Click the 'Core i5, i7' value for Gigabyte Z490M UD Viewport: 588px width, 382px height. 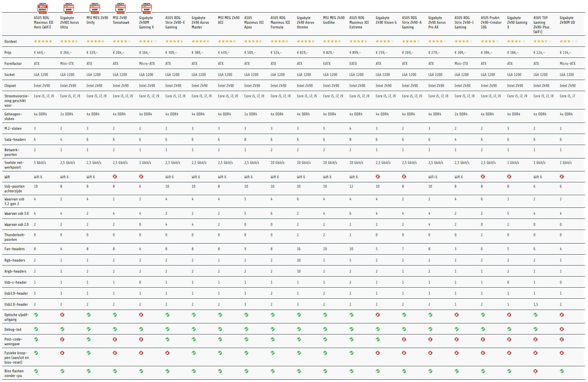pyautogui.click(x=568, y=96)
